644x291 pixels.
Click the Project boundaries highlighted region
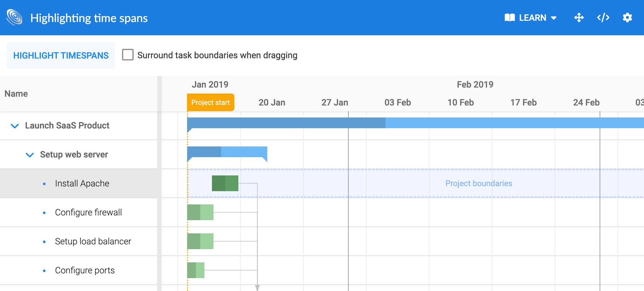478,183
